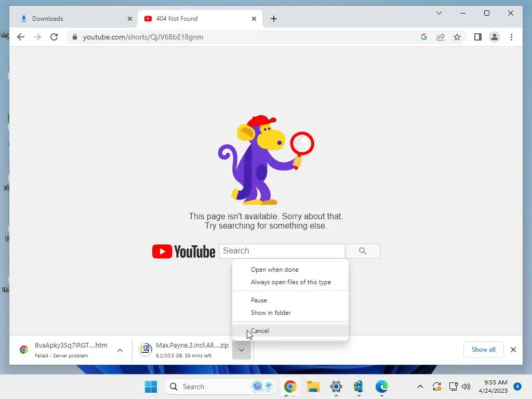Focus the YouTube Search field
This screenshot has height=399, width=532.
282,251
